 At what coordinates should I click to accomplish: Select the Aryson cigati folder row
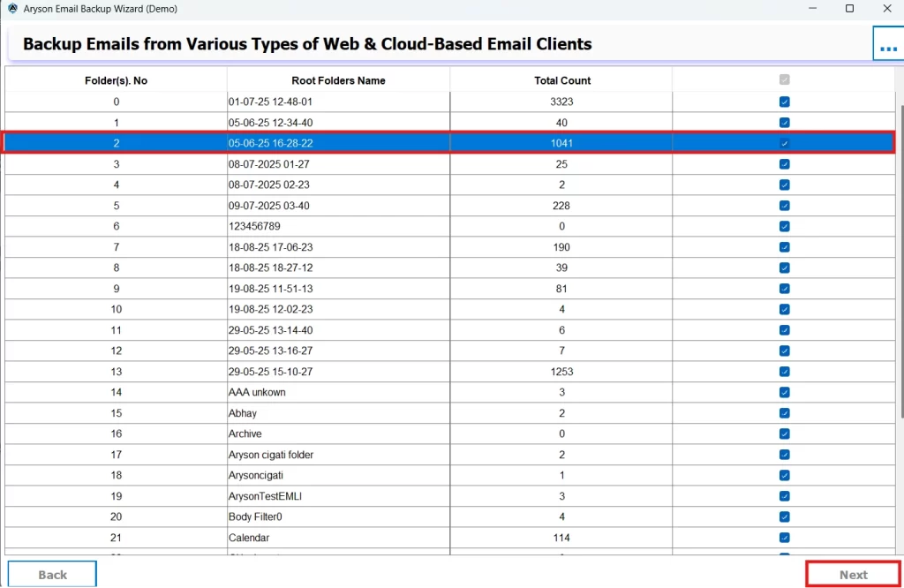[338, 455]
